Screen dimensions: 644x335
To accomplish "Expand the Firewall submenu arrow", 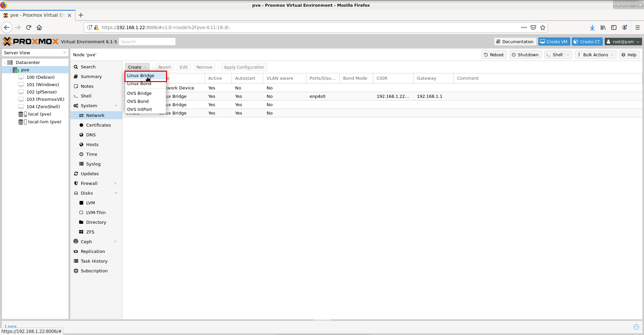I will coord(116,184).
